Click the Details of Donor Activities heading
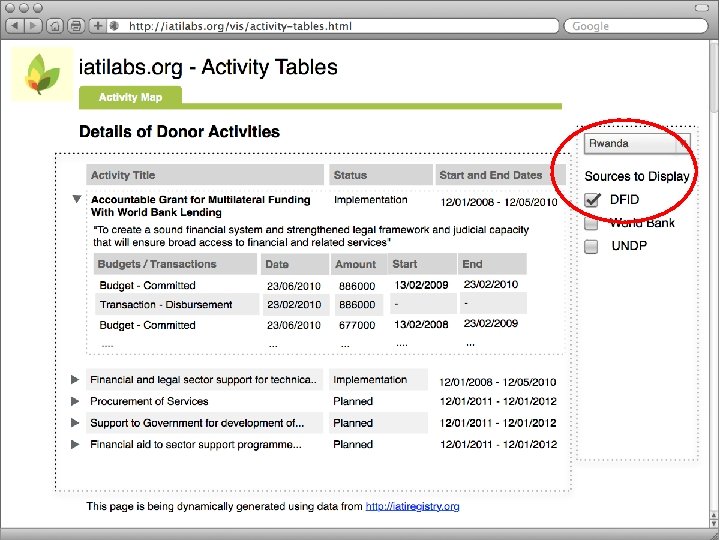 tap(180, 132)
